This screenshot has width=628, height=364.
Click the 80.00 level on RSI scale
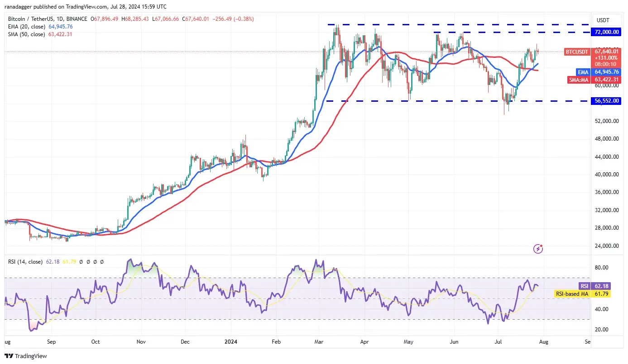[x=601, y=268]
